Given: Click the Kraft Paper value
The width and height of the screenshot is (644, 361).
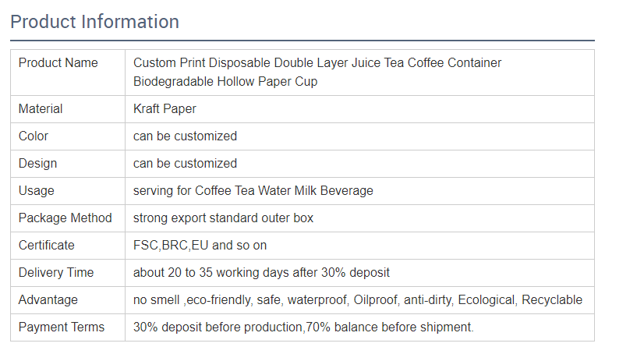Looking at the screenshot, I should pyautogui.click(x=165, y=109).
